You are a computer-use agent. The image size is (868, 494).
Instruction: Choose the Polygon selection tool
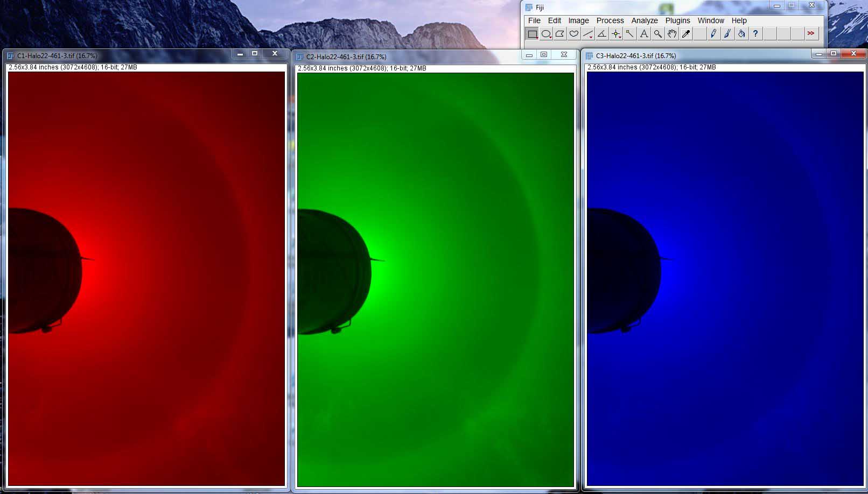(560, 34)
